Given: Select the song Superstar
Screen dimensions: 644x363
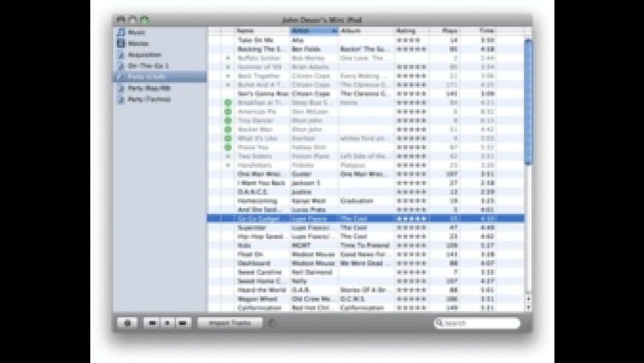Looking at the screenshot, I should click(252, 227).
